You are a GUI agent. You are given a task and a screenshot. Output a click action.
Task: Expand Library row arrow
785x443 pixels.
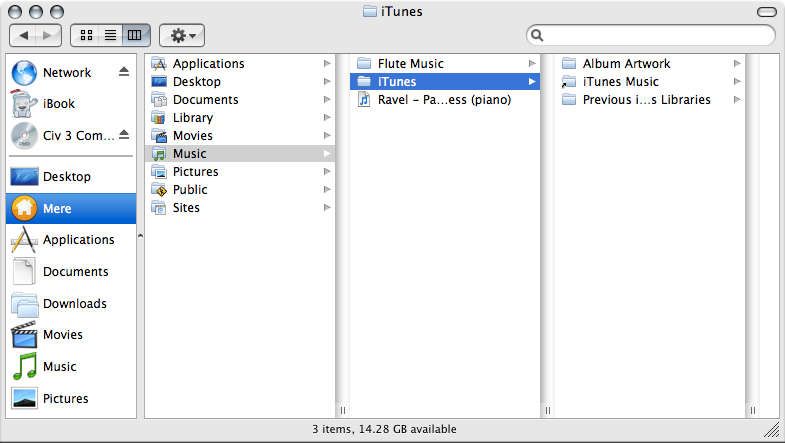(x=327, y=118)
